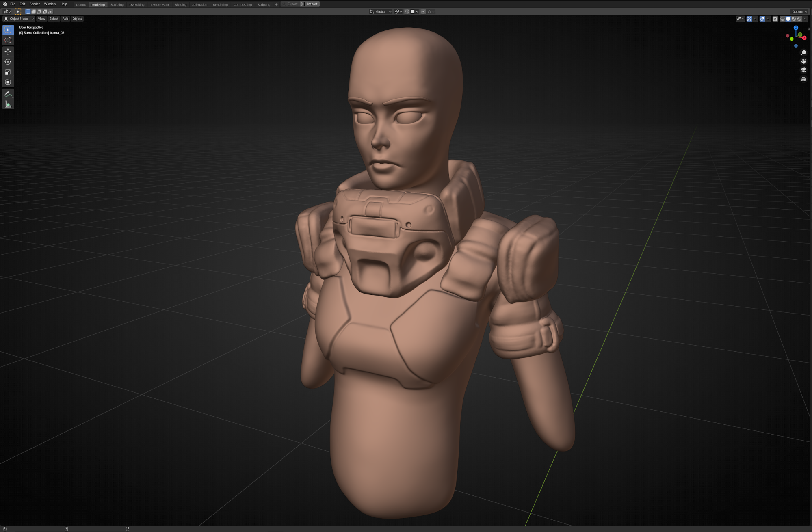Activate the Transform tool
812x532 pixels.
pos(8,82)
